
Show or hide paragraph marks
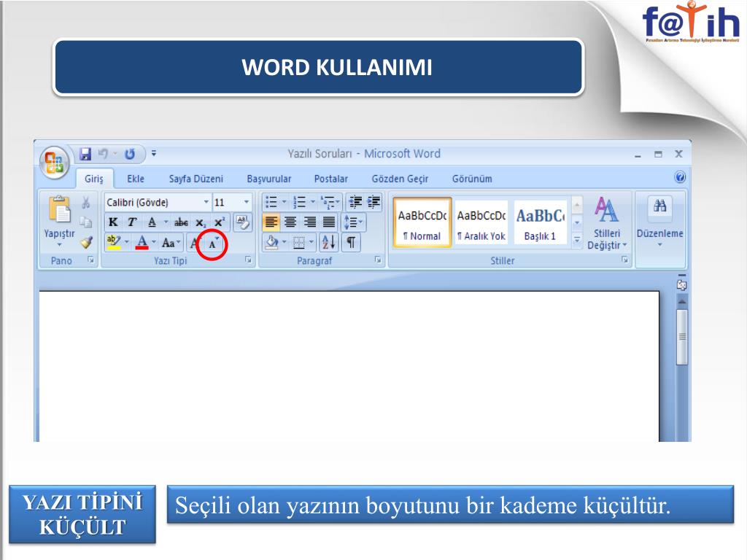[x=351, y=242]
